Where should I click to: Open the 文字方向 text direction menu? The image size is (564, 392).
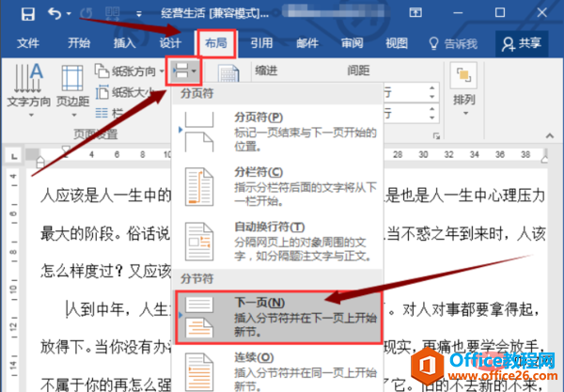pyautogui.click(x=29, y=90)
